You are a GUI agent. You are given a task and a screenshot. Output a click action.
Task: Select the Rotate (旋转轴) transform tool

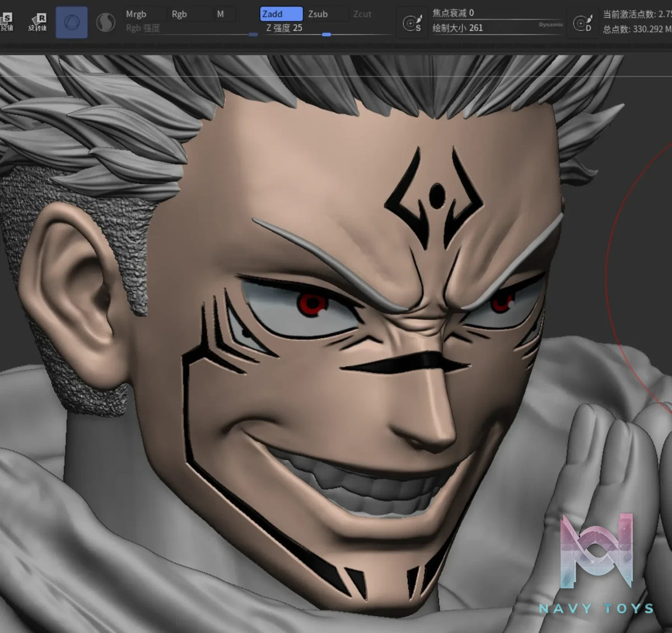coord(38,22)
